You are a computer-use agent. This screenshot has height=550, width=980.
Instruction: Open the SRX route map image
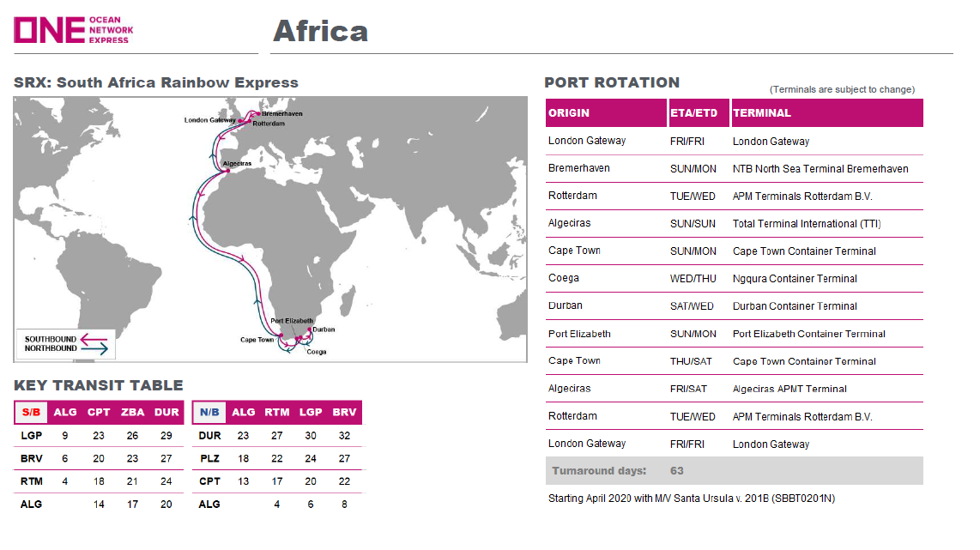[270, 229]
